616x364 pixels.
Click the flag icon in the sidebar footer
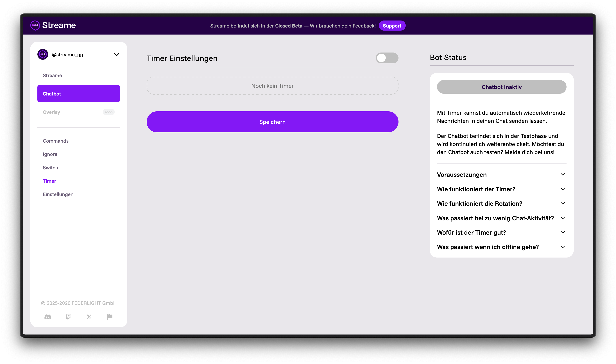point(110,317)
